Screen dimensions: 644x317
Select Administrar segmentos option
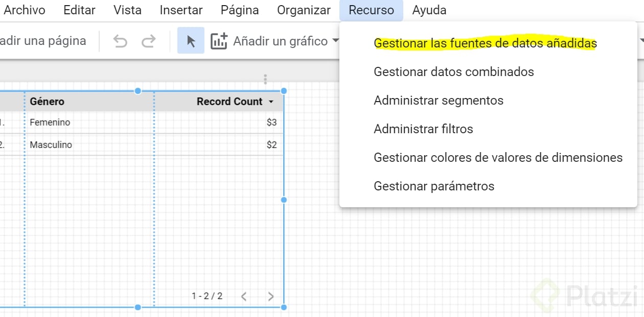point(439,101)
